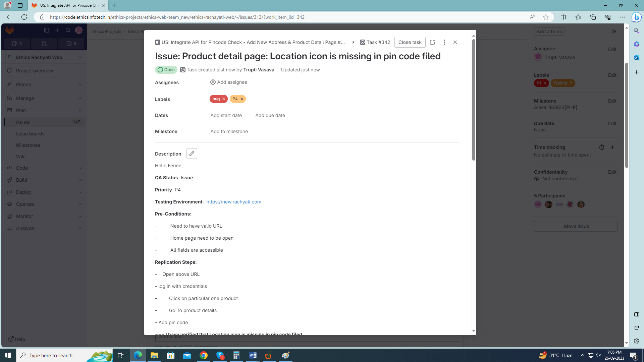The width and height of the screenshot is (644, 362).
Task: Open task more actions kebab menu
Action: (444, 42)
